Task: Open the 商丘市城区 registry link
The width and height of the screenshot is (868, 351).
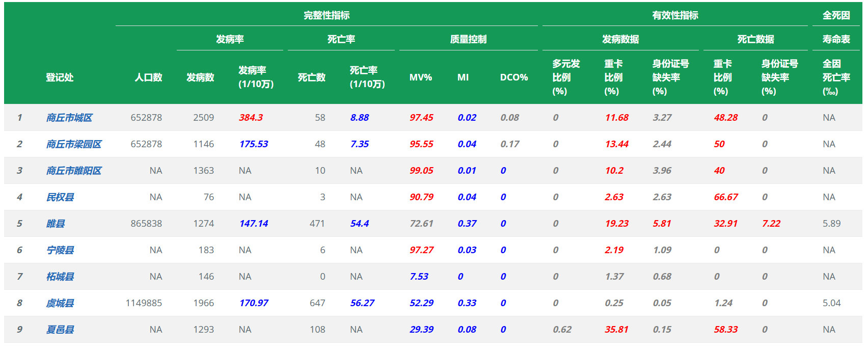Action: 69,118
